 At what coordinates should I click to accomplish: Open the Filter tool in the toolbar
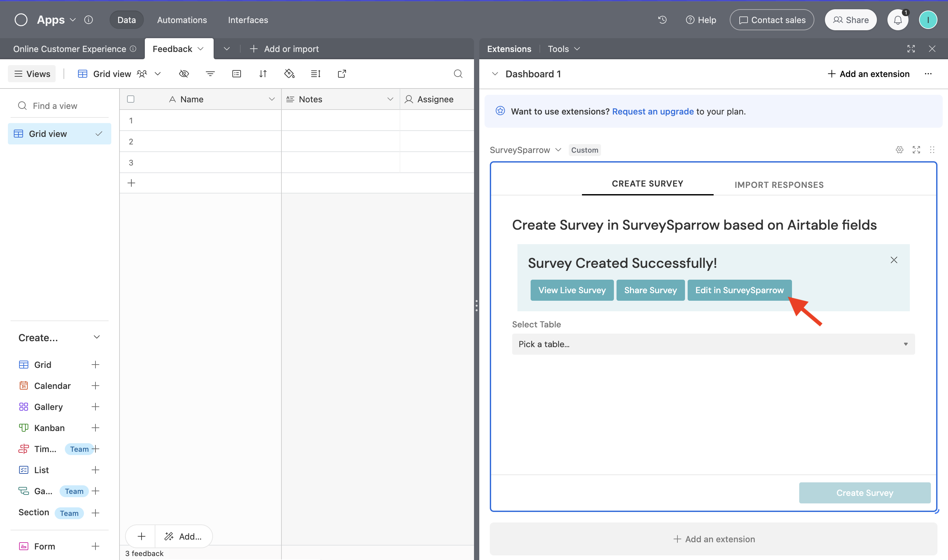[210, 74]
